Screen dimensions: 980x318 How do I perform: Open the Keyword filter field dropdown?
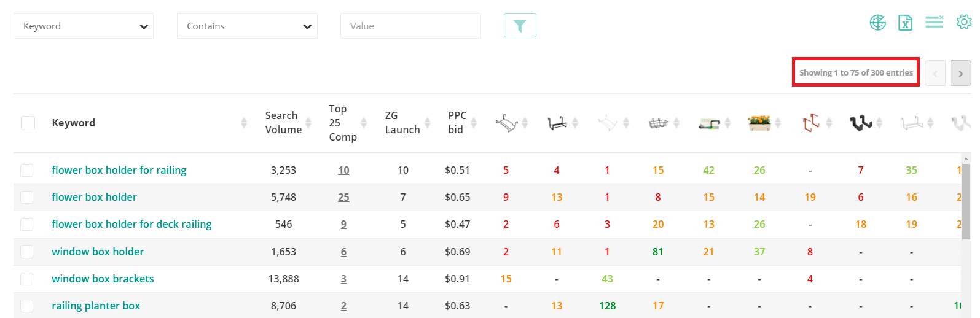[x=84, y=26]
